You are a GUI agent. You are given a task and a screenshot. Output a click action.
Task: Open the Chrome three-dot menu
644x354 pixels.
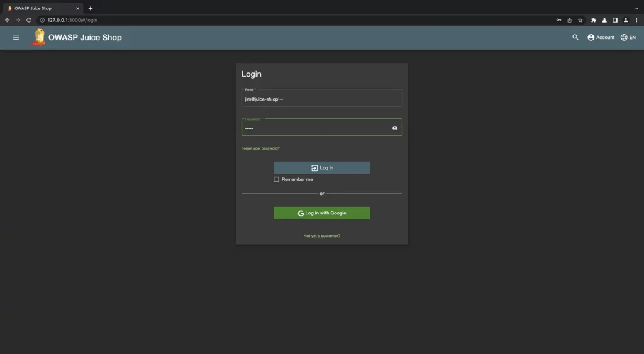coord(636,20)
